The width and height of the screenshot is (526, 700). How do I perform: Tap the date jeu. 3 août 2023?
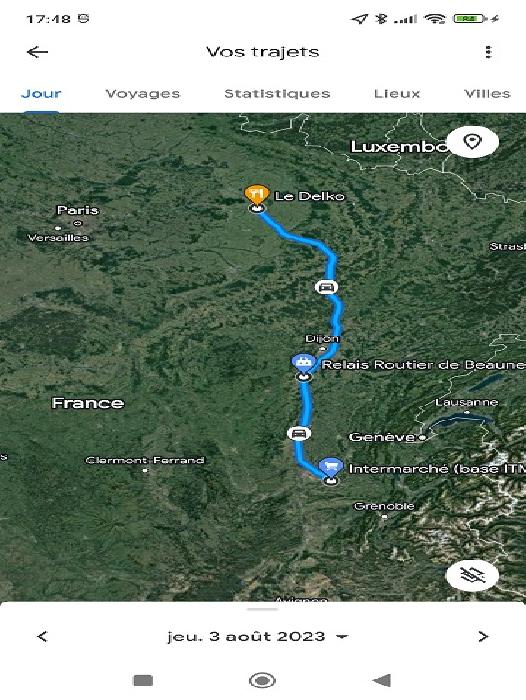[246, 636]
